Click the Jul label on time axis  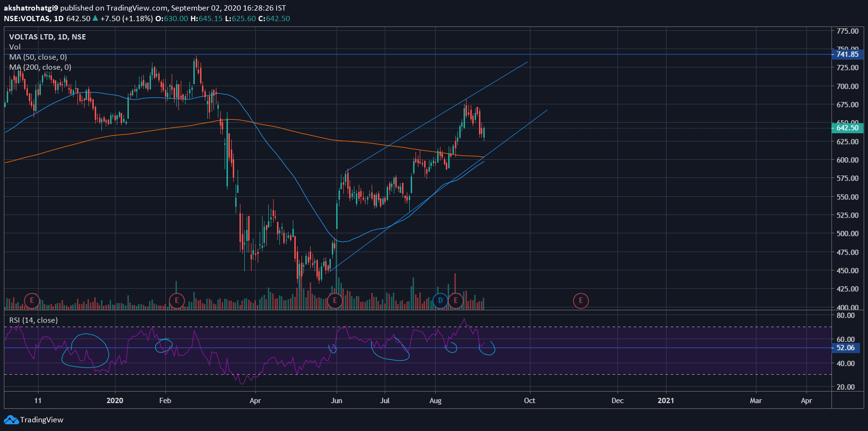pyautogui.click(x=385, y=401)
